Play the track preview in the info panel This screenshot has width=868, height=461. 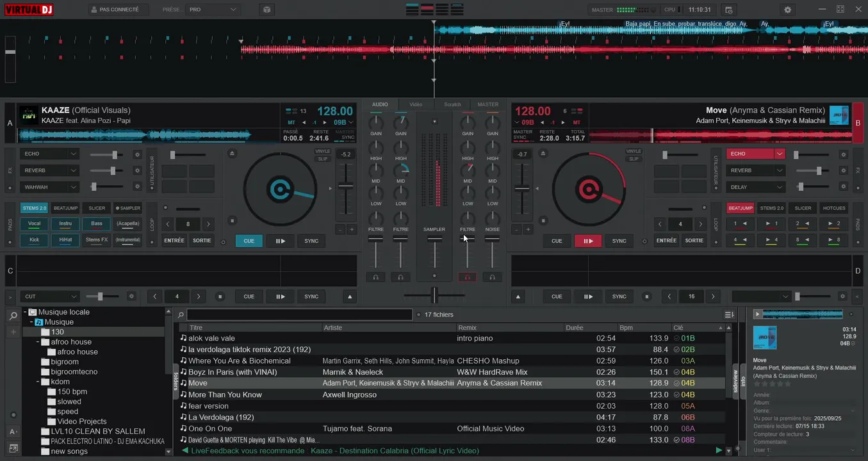click(x=758, y=314)
